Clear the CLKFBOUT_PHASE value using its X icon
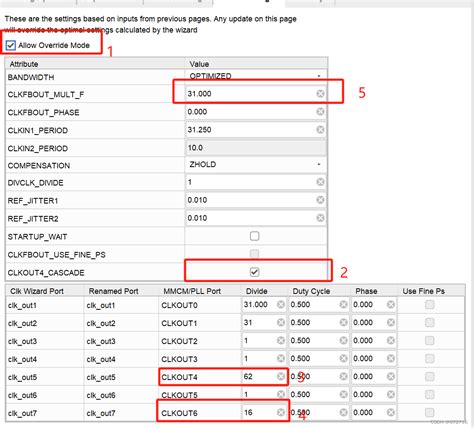This screenshot has width=474, height=428. tap(320, 111)
